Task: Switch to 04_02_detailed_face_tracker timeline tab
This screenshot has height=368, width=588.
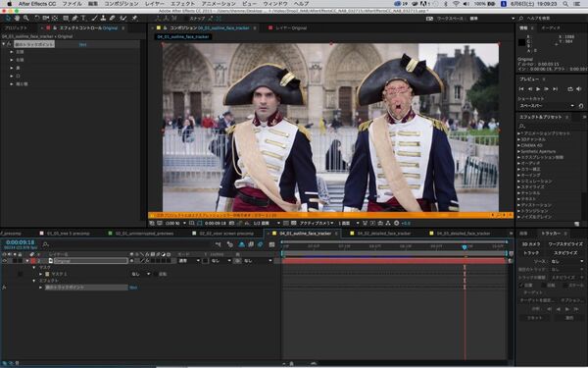Action: (383, 234)
